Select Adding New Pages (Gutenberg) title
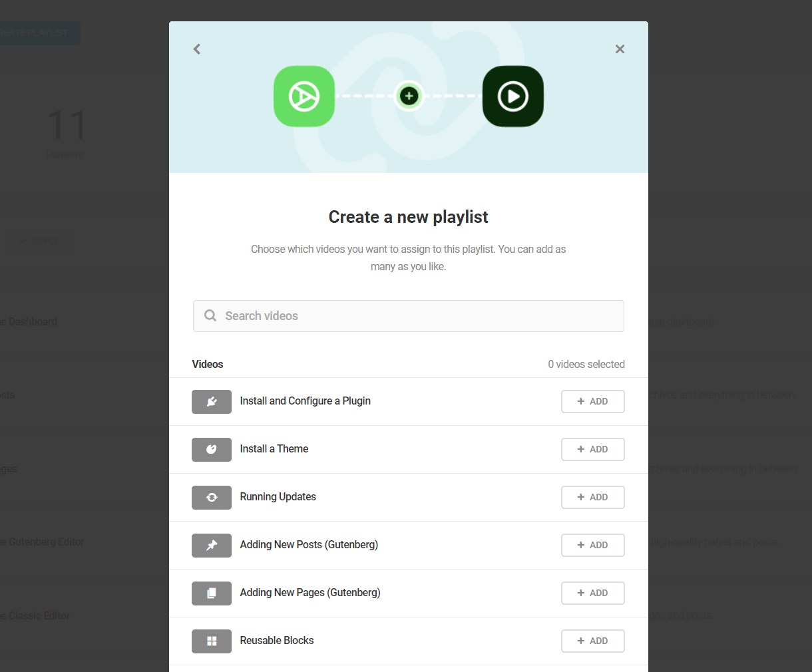812x672 pixels. tap(310, 592)
